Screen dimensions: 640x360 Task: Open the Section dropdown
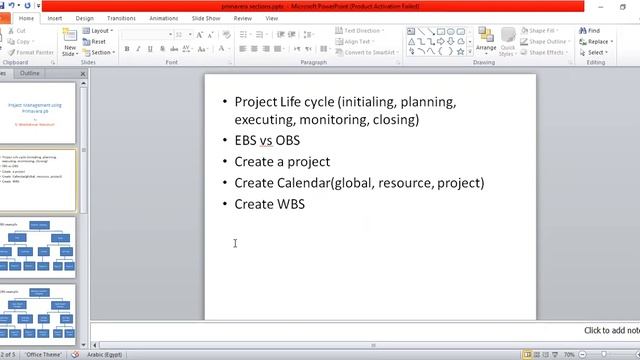[x=99, y=52]
